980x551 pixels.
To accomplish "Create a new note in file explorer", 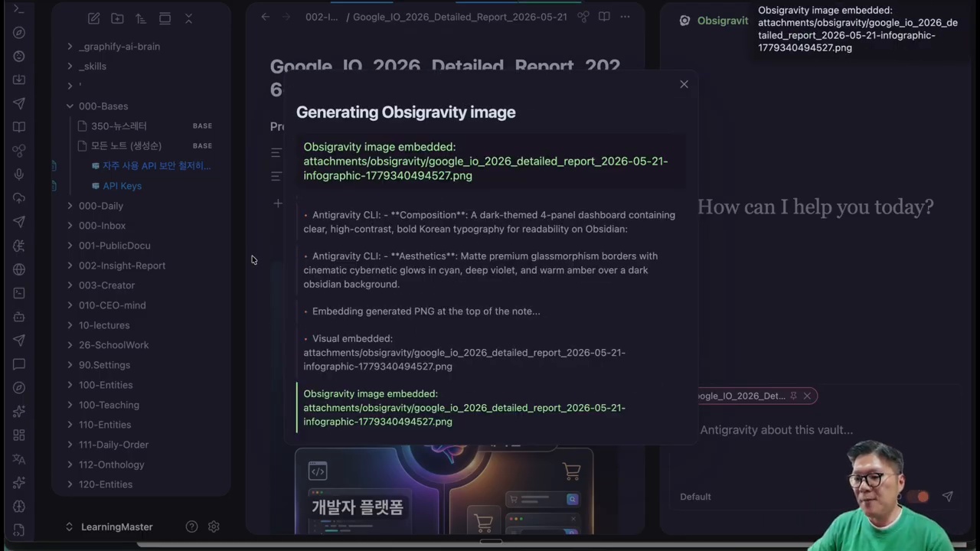I will tap(93, 18).
